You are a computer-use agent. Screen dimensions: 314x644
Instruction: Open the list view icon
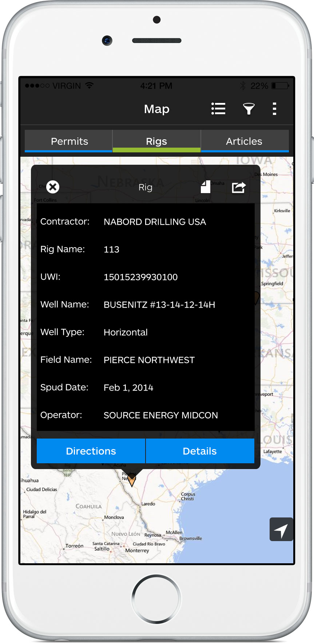[x=218, y=109]
